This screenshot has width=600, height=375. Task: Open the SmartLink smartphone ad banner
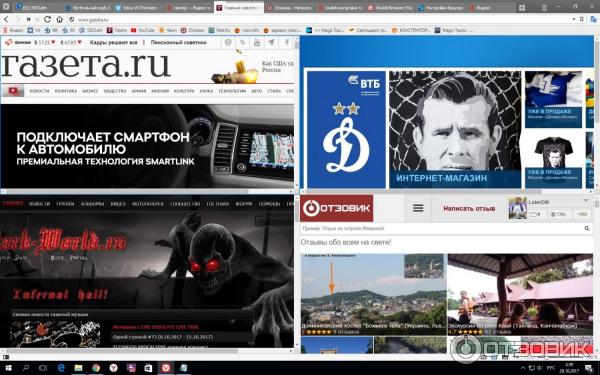click(147, 146)
